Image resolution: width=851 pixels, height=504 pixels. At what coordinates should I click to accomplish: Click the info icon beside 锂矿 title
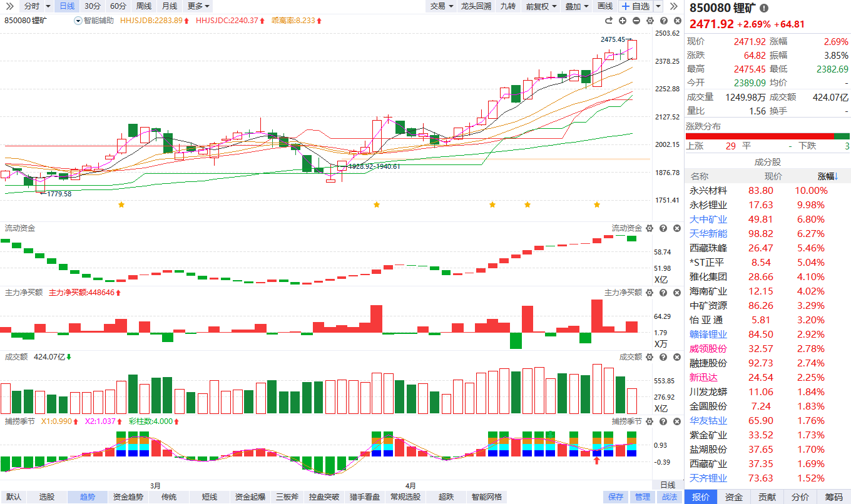[x=764, y=8]
